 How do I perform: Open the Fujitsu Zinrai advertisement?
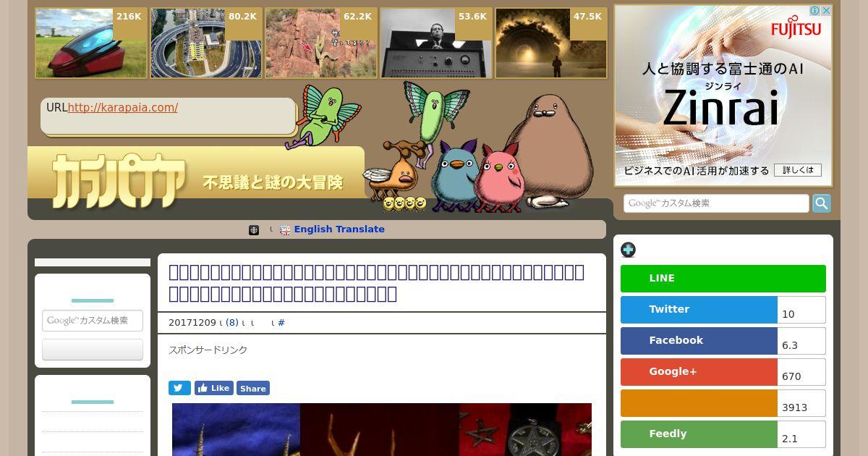pyautogui.click(x=723, y=96)
